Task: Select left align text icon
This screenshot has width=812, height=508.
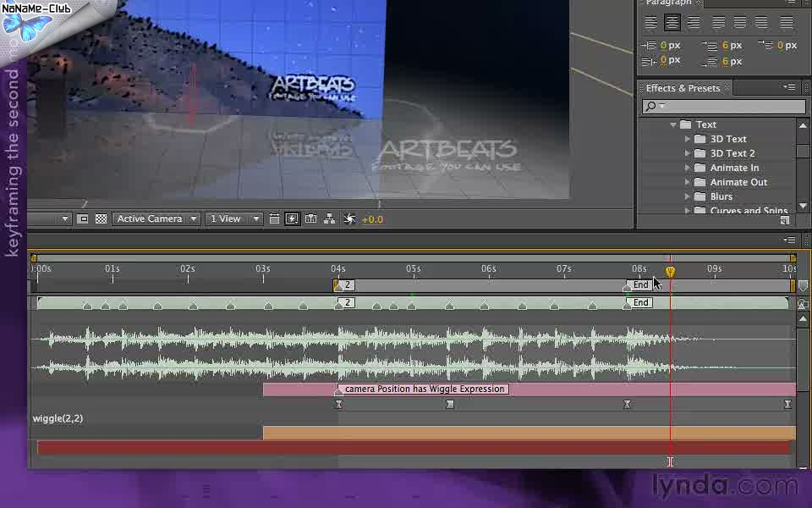Action: click(651, 23)
